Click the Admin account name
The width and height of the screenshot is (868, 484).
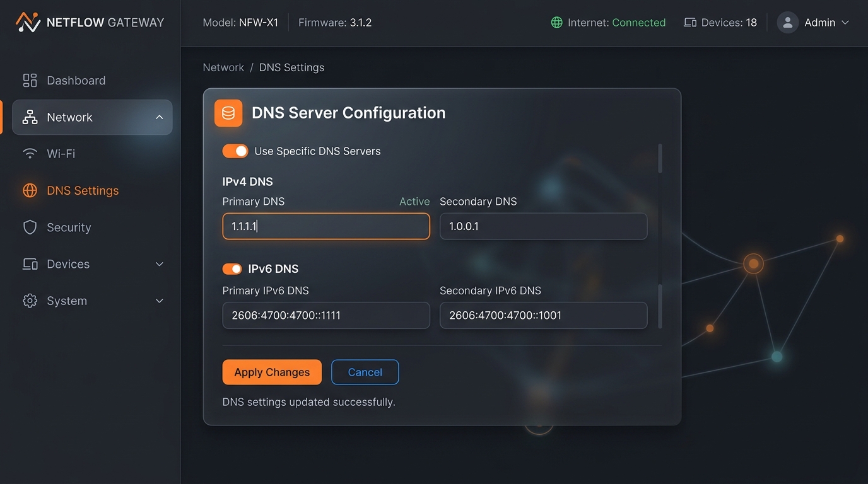pos(819,23)
